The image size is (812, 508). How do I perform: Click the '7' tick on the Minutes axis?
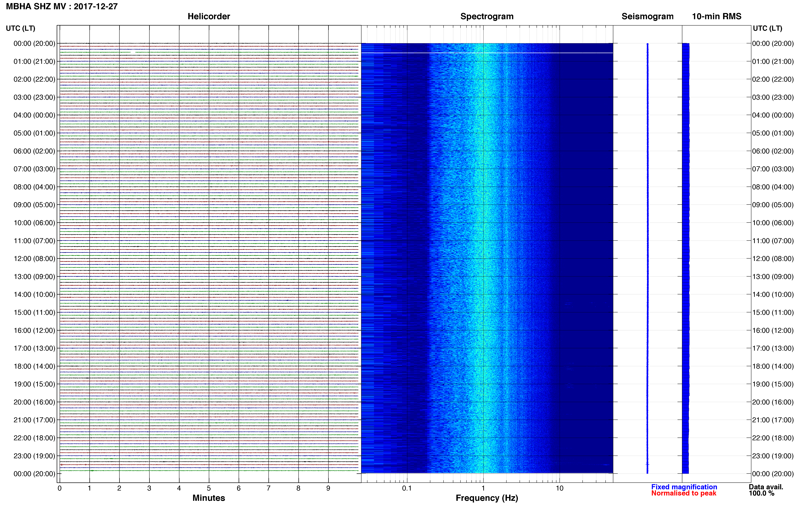[x=269, y=488]
